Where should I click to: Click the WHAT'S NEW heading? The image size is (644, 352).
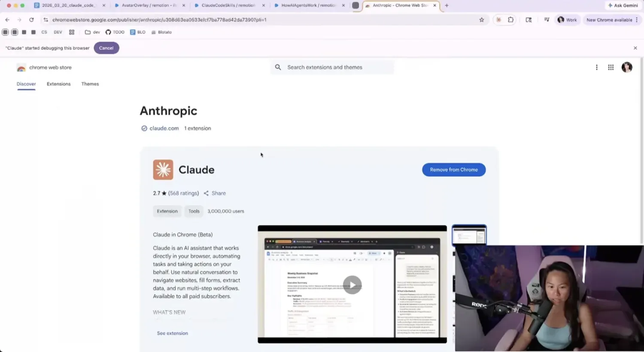(x=169, y=313)
